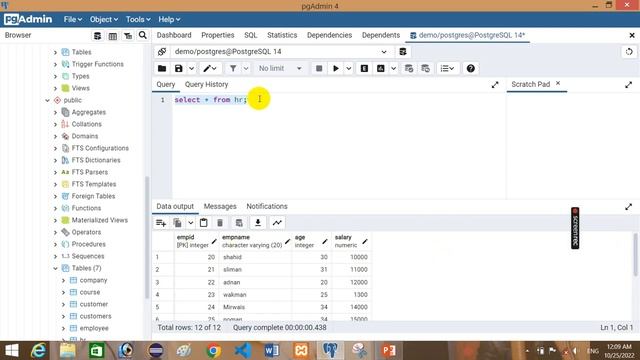Click the Open File folder icon
640x360 pixels.
pyautogui.click(x=162, y=69)
